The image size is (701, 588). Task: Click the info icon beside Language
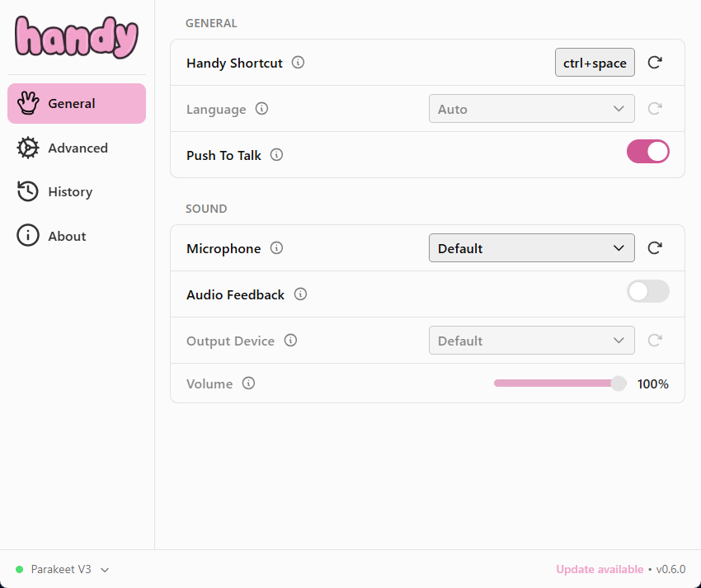click(x=262, y=109)
